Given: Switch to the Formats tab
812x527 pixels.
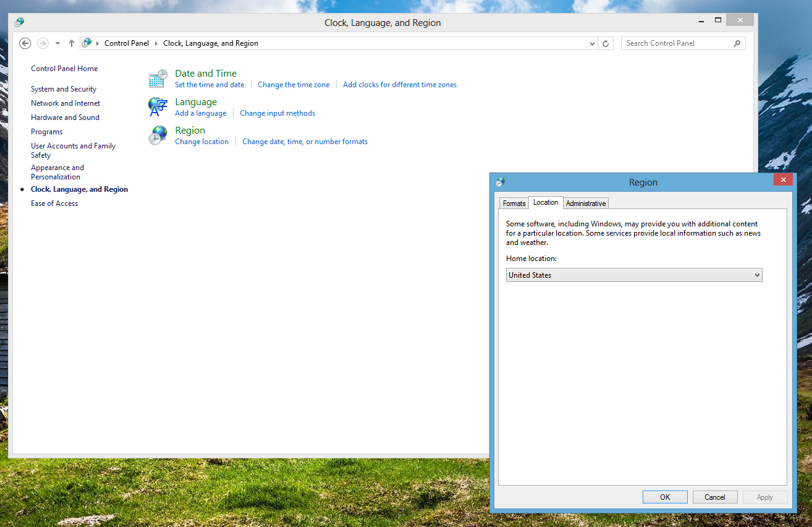Looking at the screenshot, I should [514, 204].
